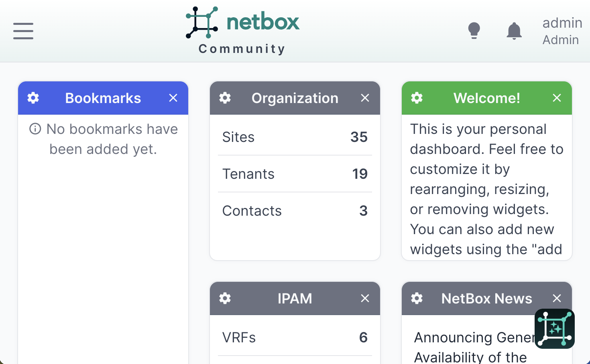590x364 pixels.
Task: Click the NetBox Community logo
Action: 242,30
